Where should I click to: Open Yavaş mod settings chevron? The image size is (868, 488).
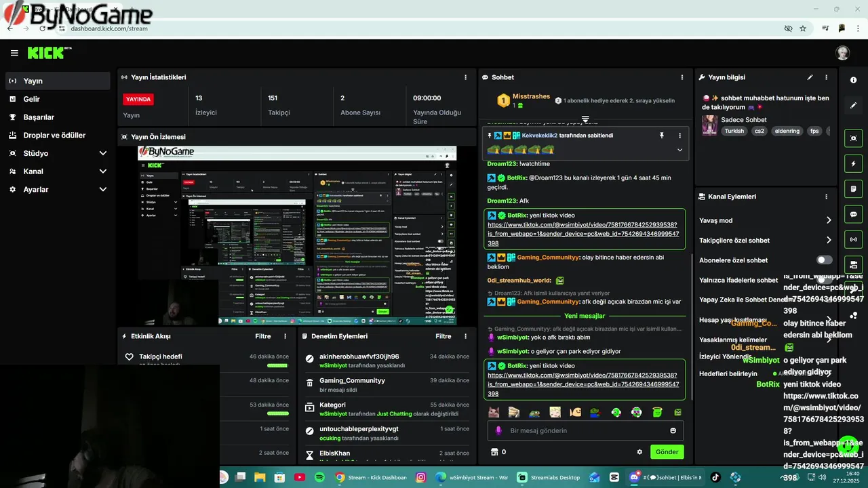point(829,220)
